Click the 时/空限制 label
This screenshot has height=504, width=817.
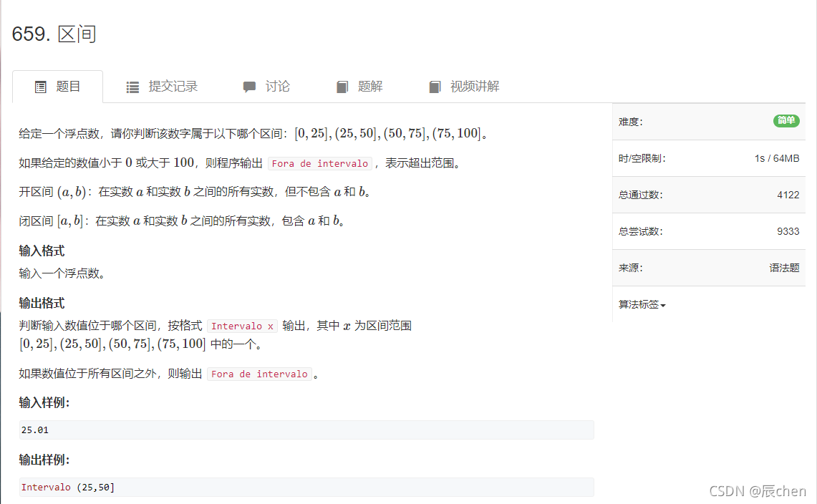click(x=642, y=158)
